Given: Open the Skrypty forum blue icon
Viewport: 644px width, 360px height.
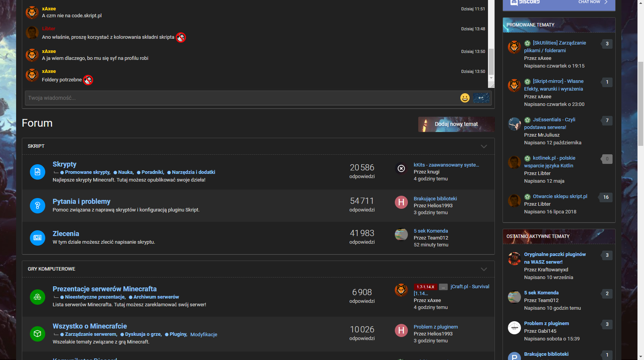Looking at the screenshot, I should pyautogui.click(x=38, y=172).
